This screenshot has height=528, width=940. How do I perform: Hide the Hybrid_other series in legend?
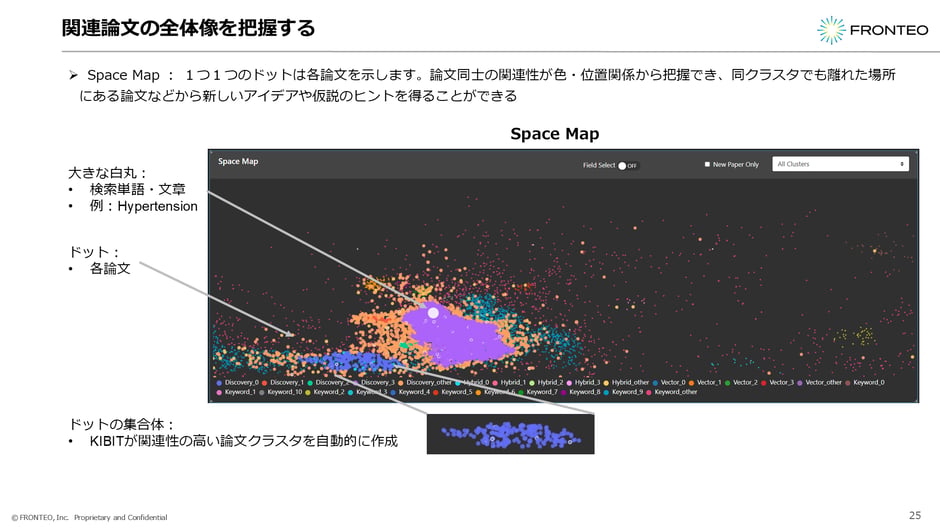[x=626, y=382]
